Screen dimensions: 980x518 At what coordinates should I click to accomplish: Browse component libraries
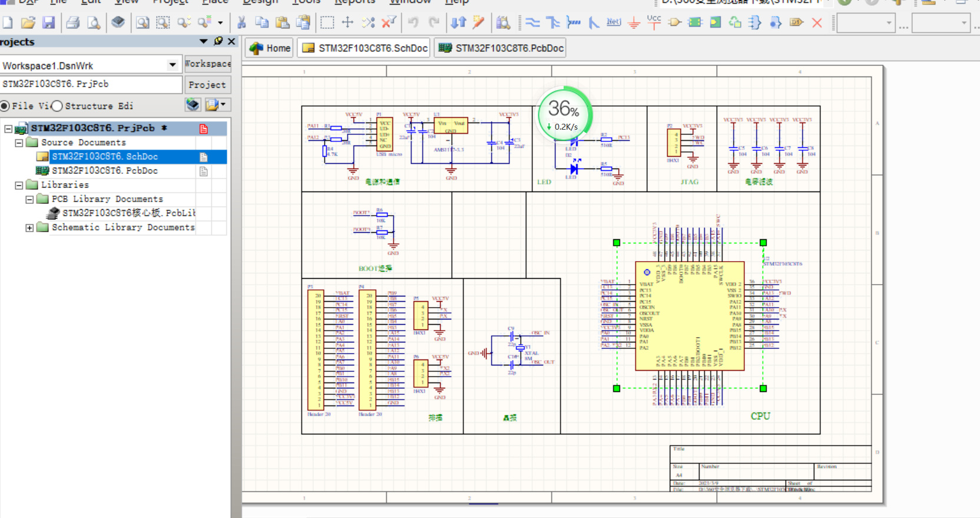click(x=504, y=23)
